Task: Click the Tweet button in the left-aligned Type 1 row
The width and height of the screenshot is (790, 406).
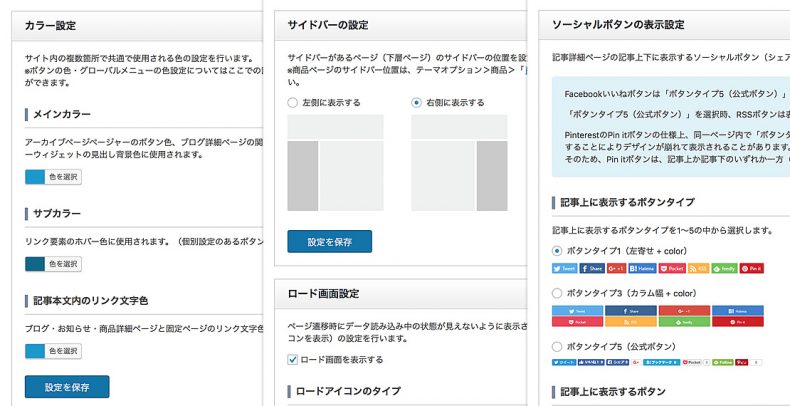Action: pos(565,269)
